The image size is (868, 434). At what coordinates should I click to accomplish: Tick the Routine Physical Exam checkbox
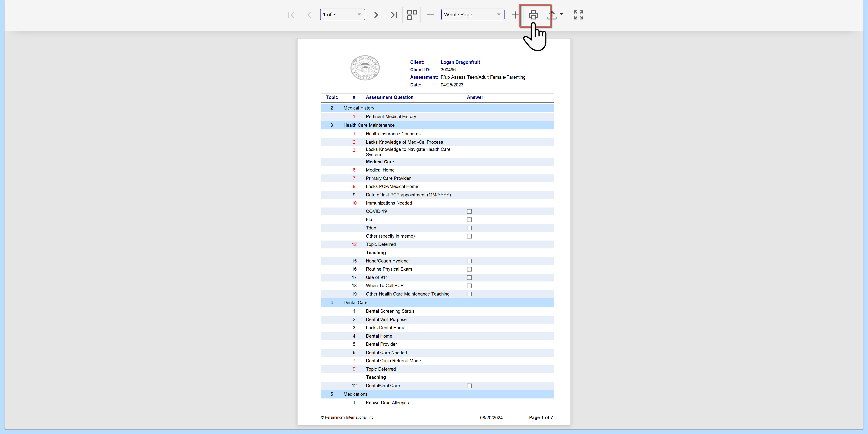tap(469, 269)
